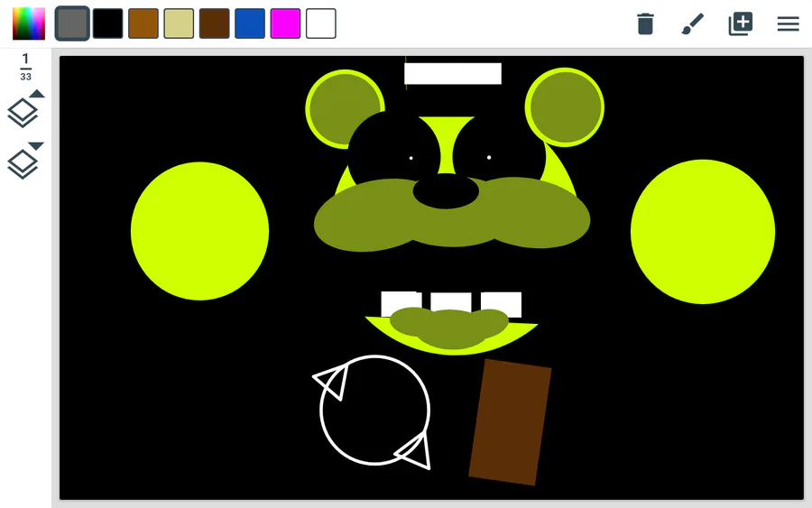Select the white rectangle at the canvas top

(x=453, y=73)
